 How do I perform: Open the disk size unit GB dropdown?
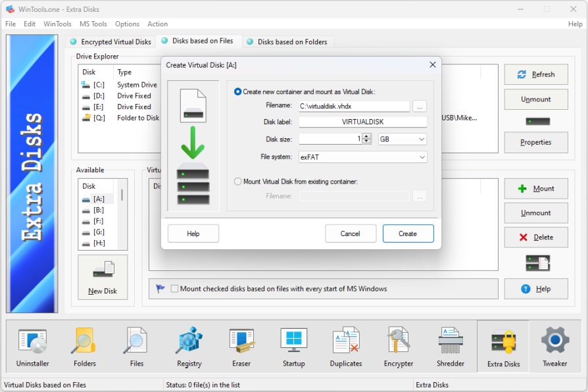(402, 139)
